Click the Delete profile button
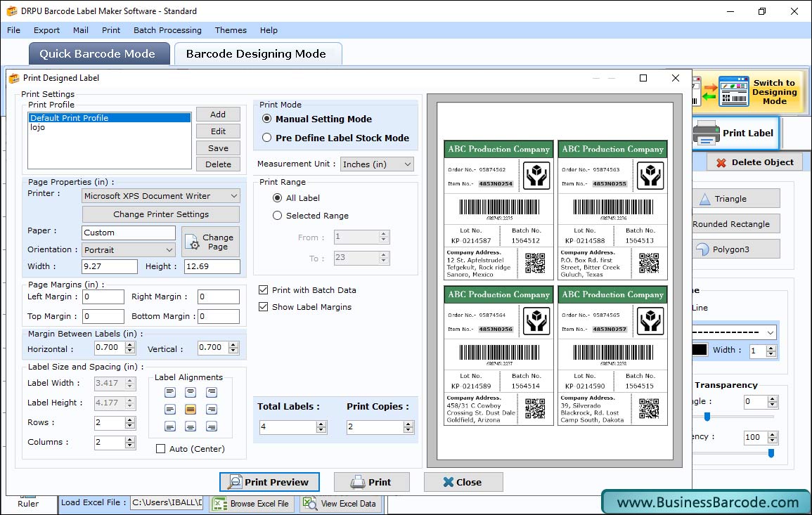This screenshot has height=515, width=812. tap(218, 164)
